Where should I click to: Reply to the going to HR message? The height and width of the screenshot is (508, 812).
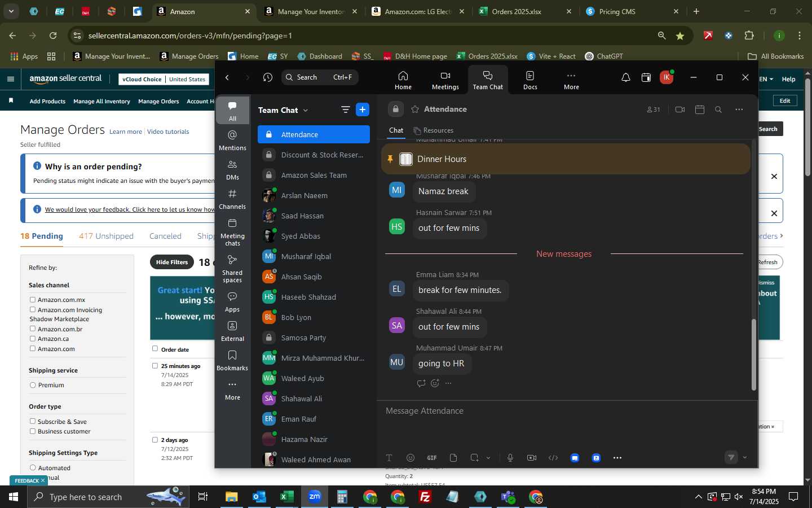click(421, 383)
